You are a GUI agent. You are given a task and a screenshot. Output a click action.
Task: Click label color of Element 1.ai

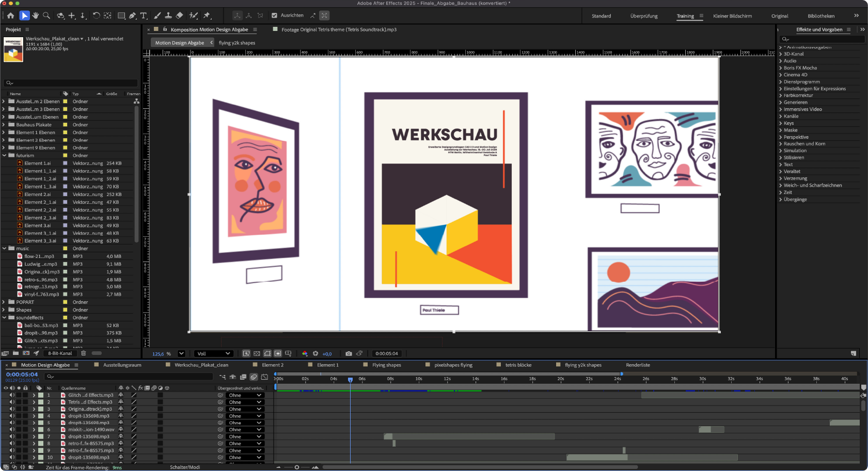coord(66,163)
